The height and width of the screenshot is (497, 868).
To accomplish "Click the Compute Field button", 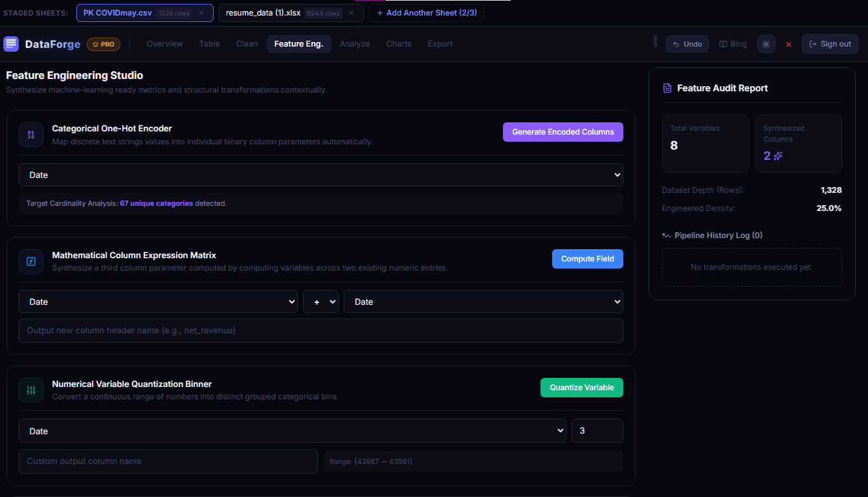I will pyautogui.click(x=588, y=259).
